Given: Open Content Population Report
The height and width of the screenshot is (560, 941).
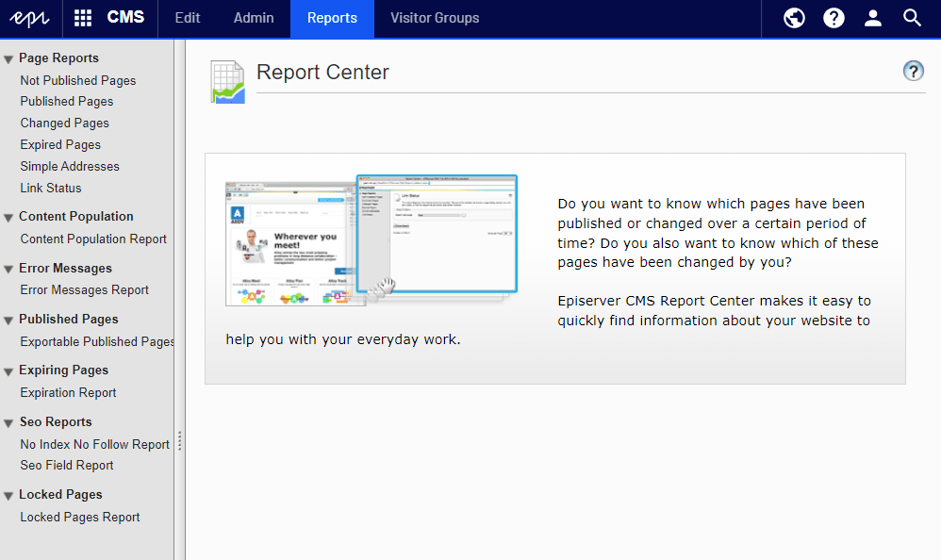Looking at the screenshot, I should (x=93, y=239).
